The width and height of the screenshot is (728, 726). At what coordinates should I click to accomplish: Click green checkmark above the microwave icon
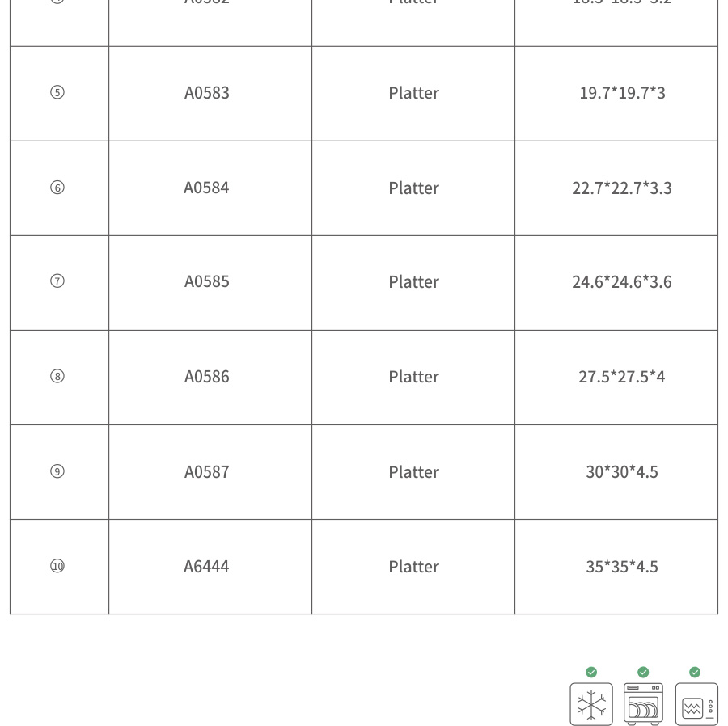click(x=695, y=672)
